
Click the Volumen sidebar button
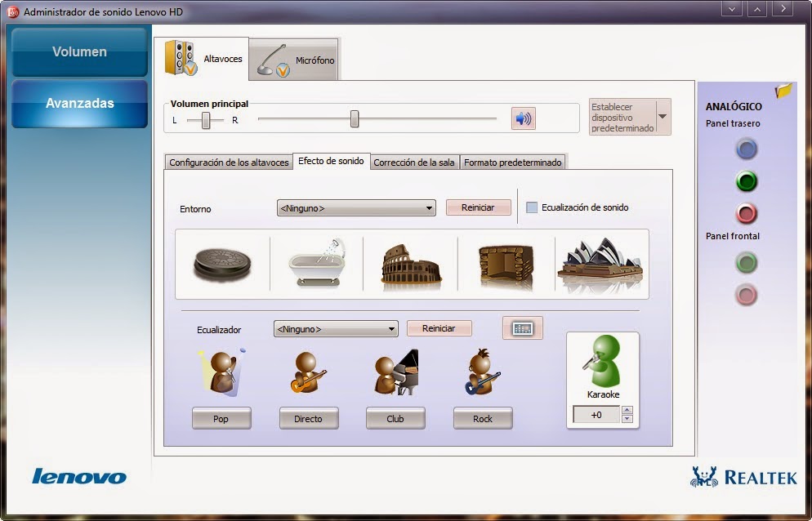[x=80, y=51]
